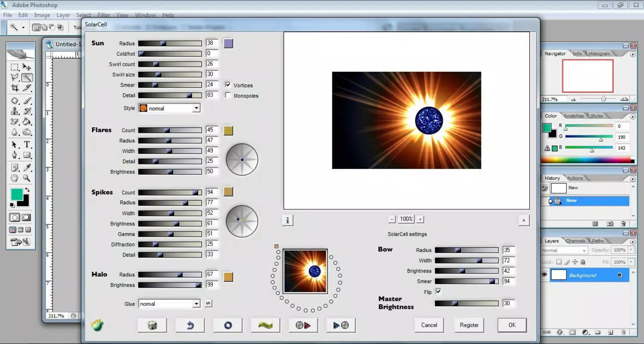Screen dimensions: 644x344
Task: Select the Crop tool
Action: 15,88
